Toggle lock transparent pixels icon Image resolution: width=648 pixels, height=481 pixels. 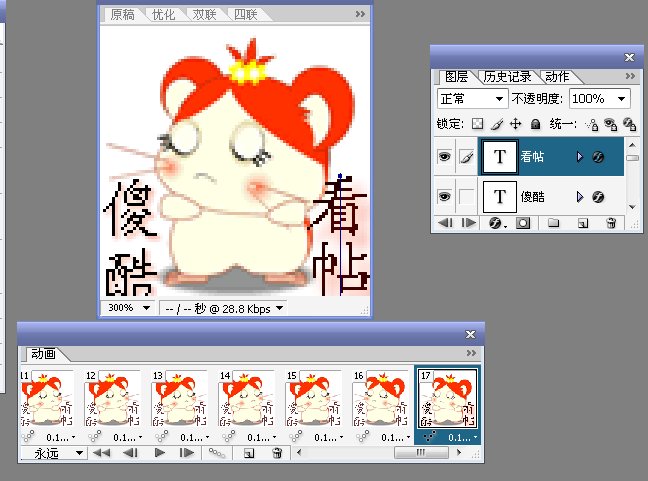tap(478, 124)
